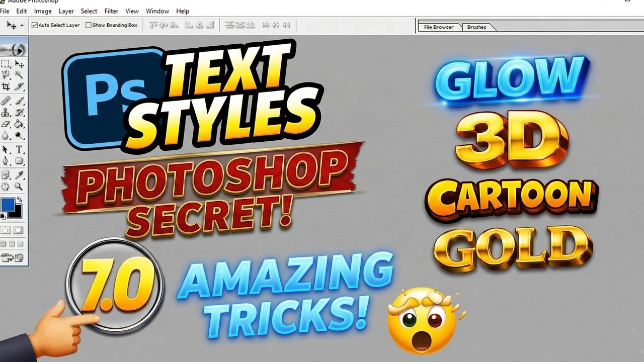
Task: Select the Healing Brush tool
Action: tap(6, 101)
